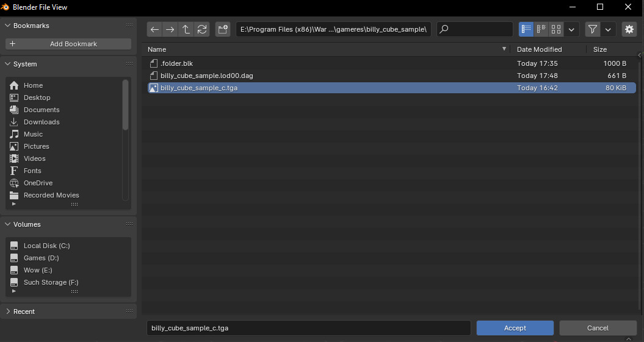
Task: Refresh the file list
Action: pos(201,29)
